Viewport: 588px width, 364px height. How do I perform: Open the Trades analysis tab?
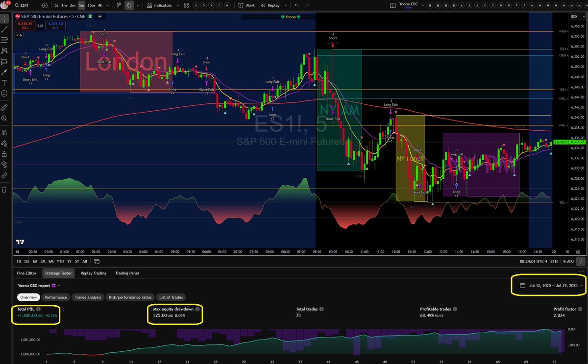coord(87,297)
